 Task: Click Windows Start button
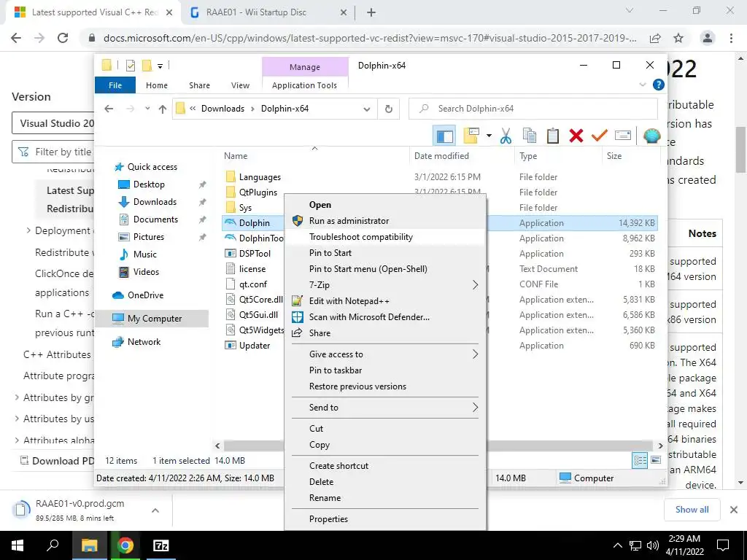coord(18,545)
